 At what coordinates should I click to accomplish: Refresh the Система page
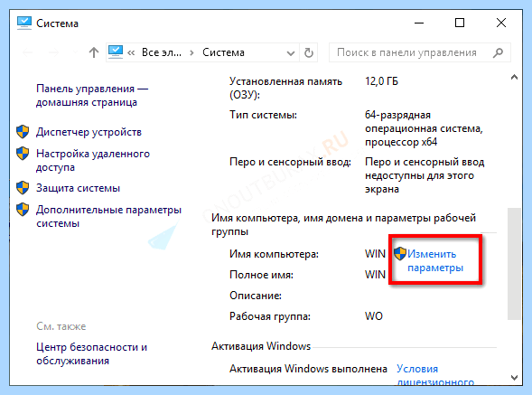[x=308, y=52]
